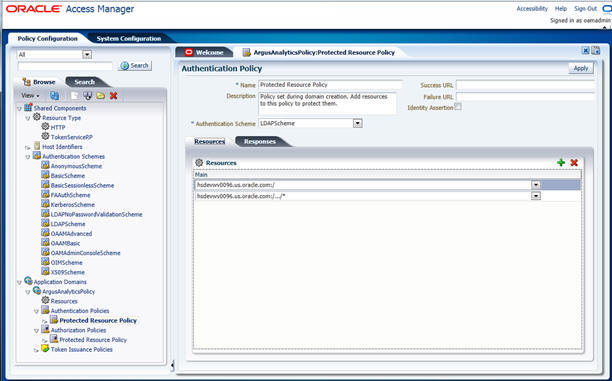
Task: Open the All filter dropdown
Action: coord(87,55)
